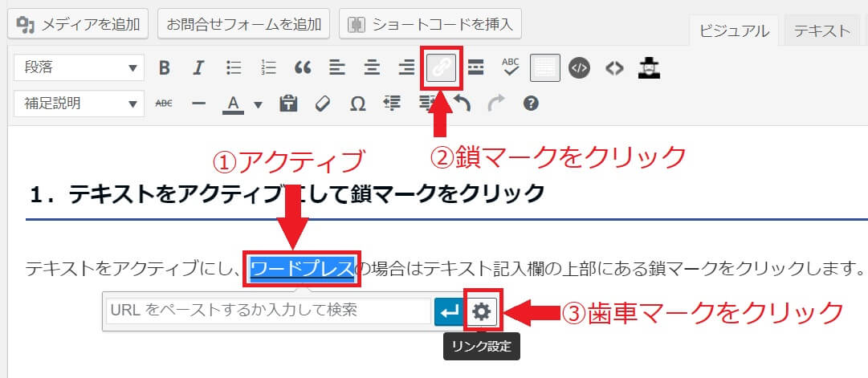
Task: Open the text color picker arrow
Action: click(x=258, y=104)
